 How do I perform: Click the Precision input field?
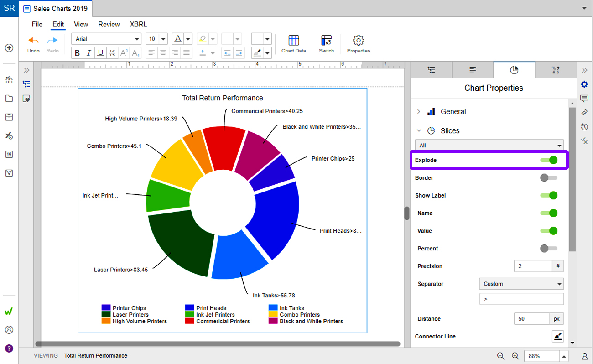pyautogui.click(x=533, y=266)
